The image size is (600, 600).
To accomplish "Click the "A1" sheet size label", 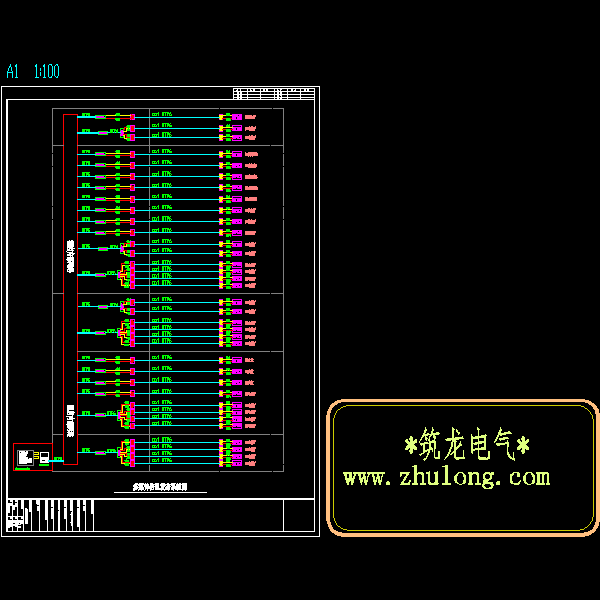I will click(x=13, y=71).
